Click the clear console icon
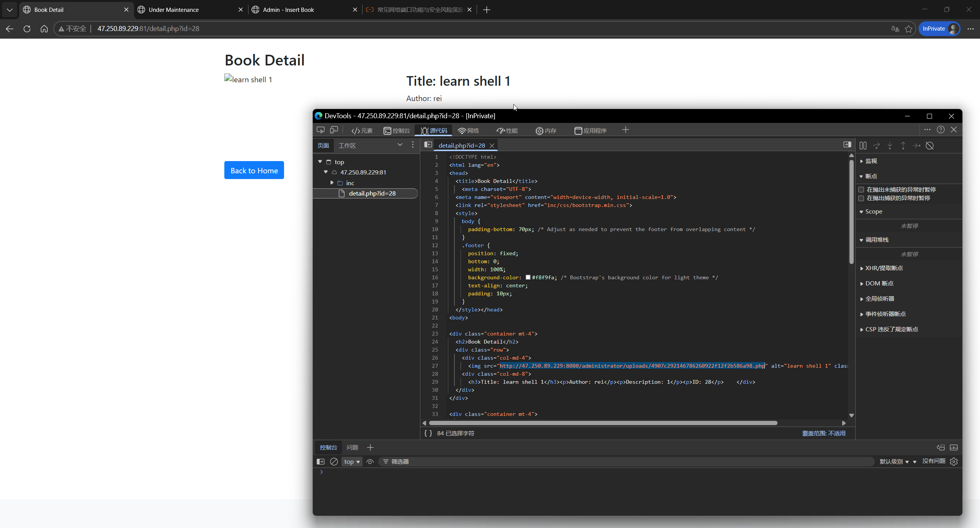This screenshot has width=980, height=528. coord(334,461)
